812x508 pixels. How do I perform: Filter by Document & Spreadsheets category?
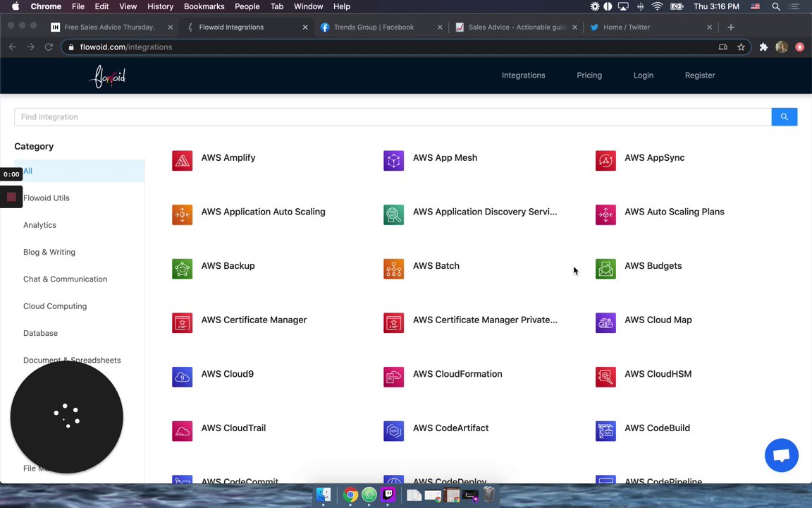[x=72, y=360]
